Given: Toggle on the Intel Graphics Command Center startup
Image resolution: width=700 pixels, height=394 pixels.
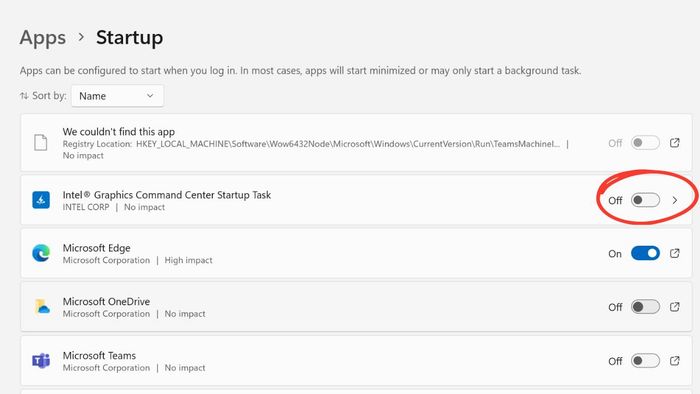Looking at the screenshot, I should click(645, 200).
